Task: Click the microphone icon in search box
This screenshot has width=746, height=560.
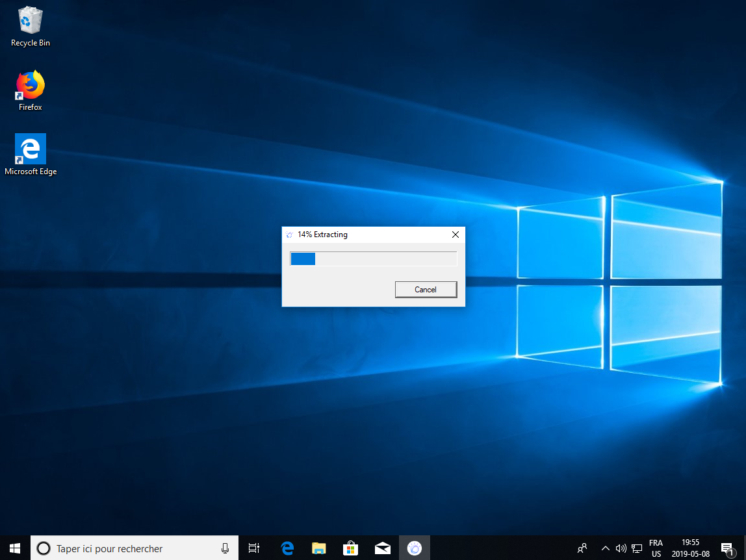Action: tap(225, 548)
